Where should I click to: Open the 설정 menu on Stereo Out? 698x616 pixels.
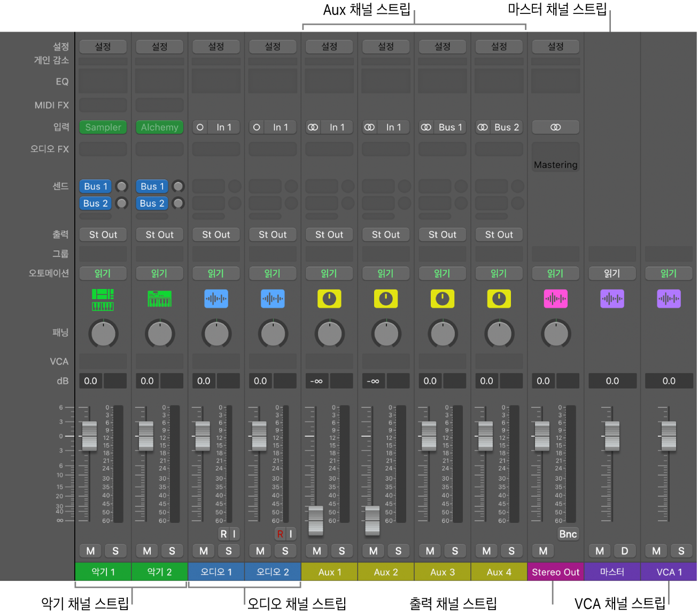(x=556, y=47)
